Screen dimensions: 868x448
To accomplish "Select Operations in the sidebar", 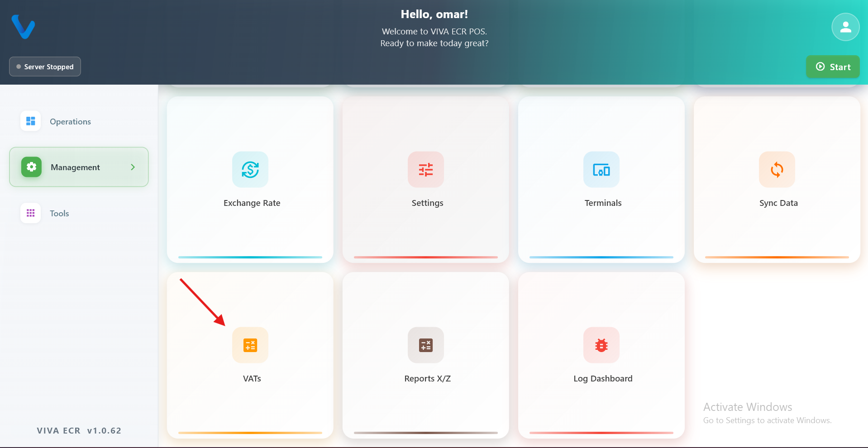I will 79,121.
